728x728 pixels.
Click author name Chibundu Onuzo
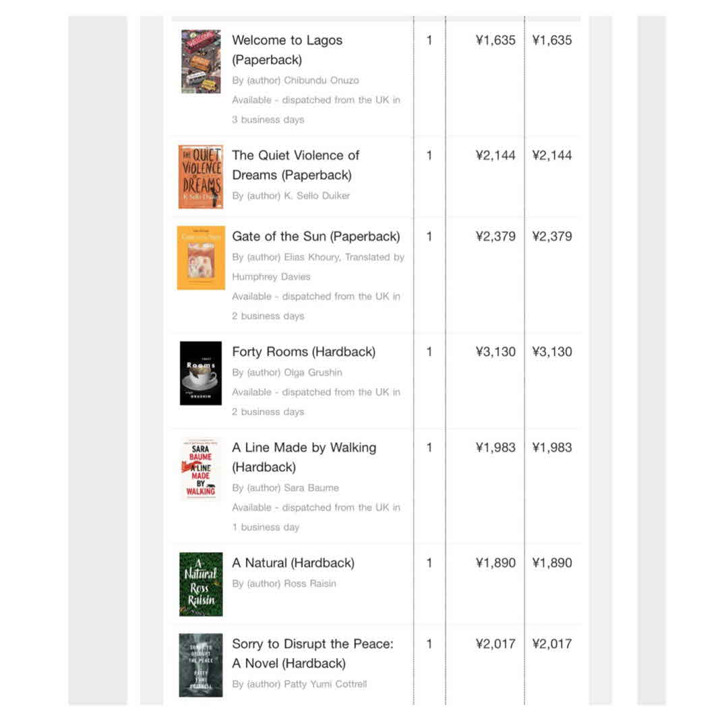[x=322, y=80]
